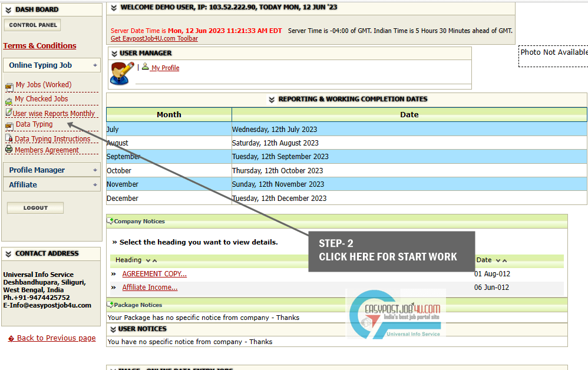Screen dimensions: 588x370
Task: Open Data Typing to start work
Action: pos(34,124)
